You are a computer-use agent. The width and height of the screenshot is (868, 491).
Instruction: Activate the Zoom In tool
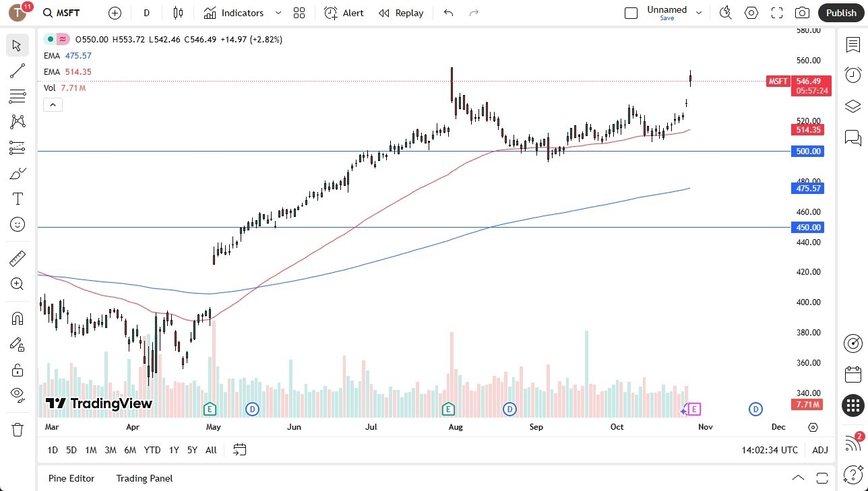click(x=18, y=284)
